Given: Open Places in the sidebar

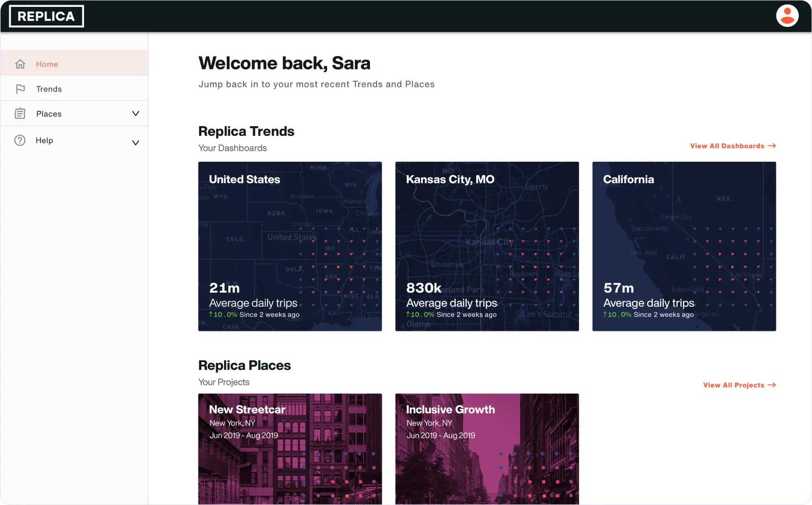Looking at the screenshot, I should [74, 114].
